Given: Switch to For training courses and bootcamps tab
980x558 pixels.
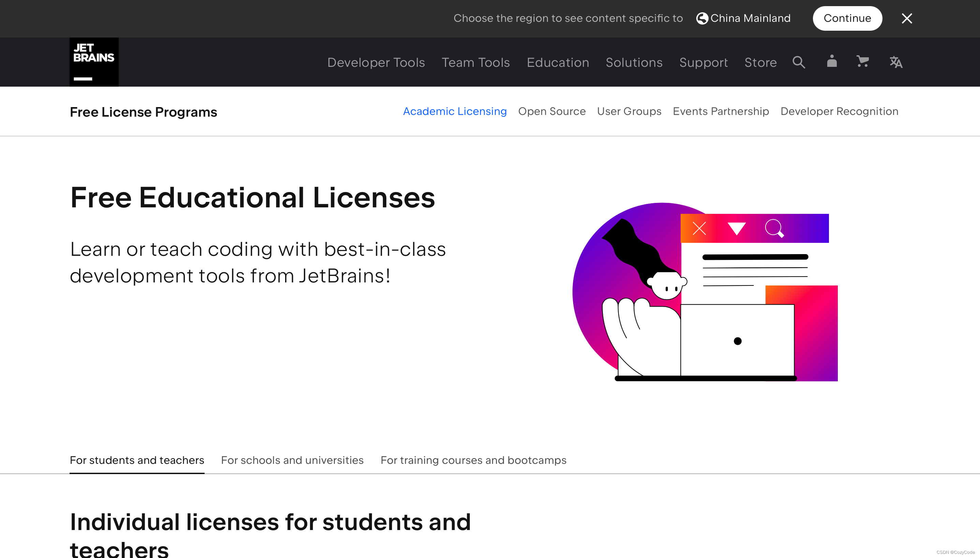Looking at the screenshot, I should (x=473, y=460).
